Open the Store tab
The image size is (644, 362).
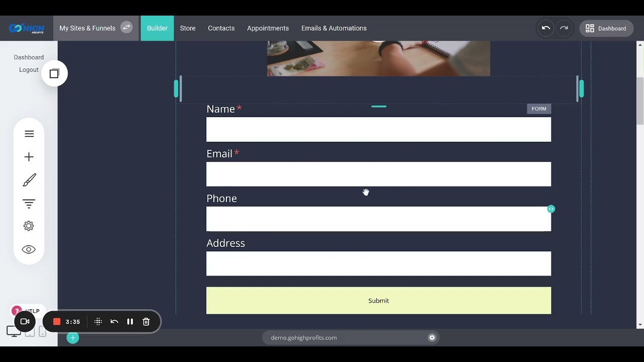click(188, 28)
